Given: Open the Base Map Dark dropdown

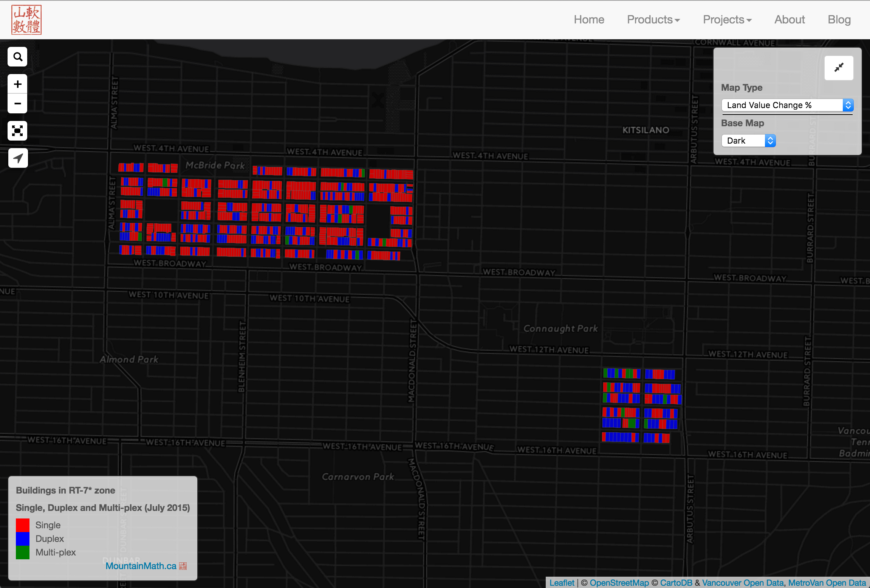Looking at the screenshot, I should point(748,141).
